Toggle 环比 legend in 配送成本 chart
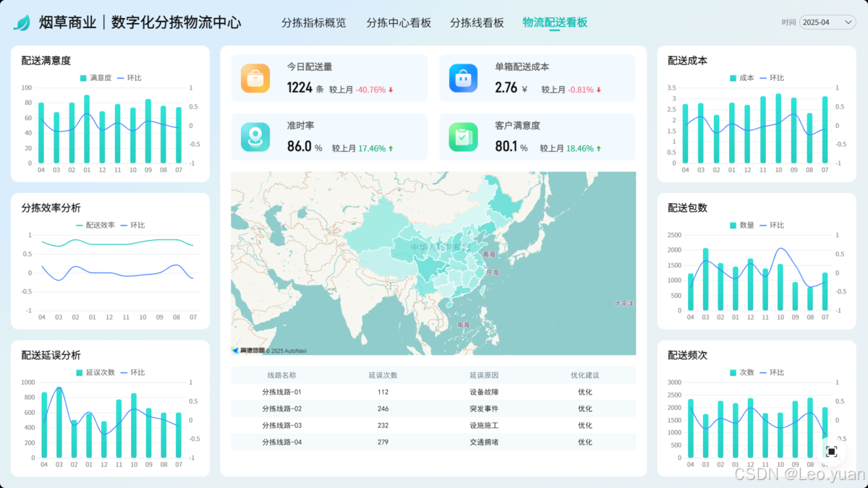This screenshot has height=488, width=868. 773,78
